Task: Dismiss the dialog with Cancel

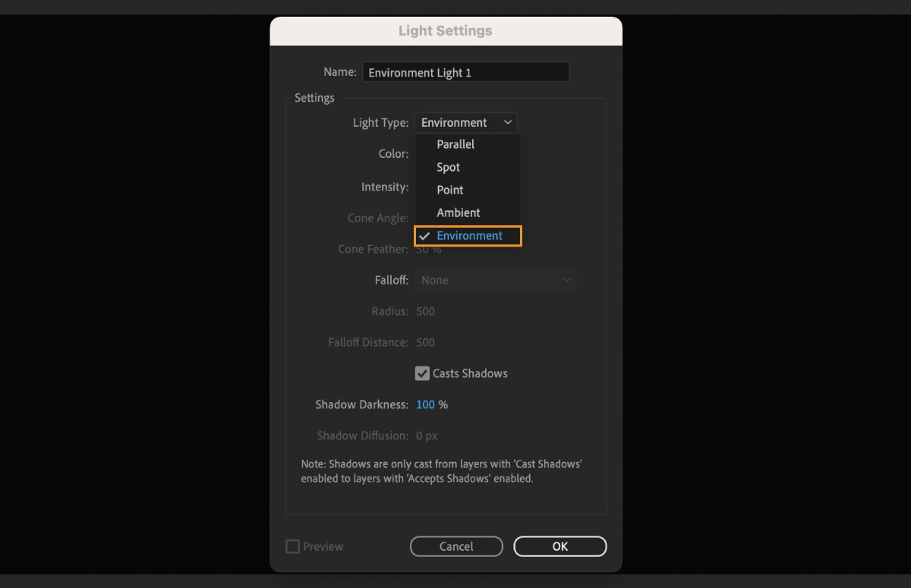Action: pos(456,546)
